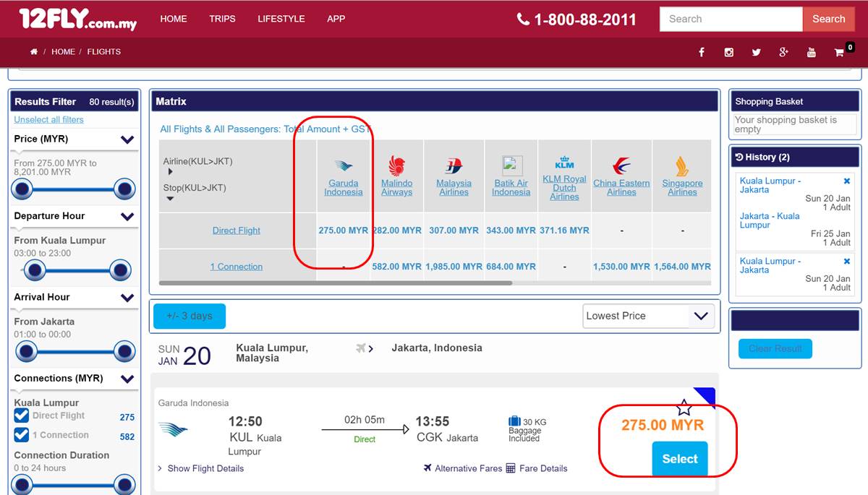868x495 pixels.
Task: Click the +/- 3 days button
Action: click(190, 316)
